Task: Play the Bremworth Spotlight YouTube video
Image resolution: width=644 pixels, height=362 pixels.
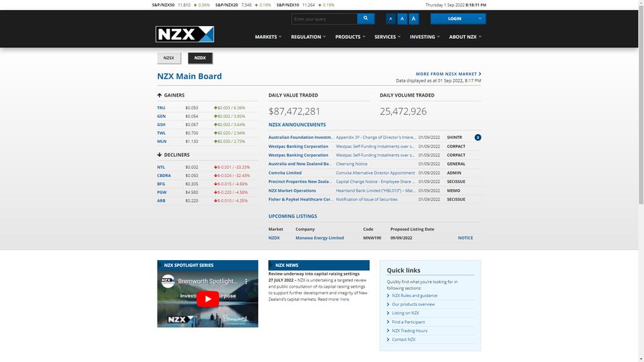Action: [x=207, y=299]
